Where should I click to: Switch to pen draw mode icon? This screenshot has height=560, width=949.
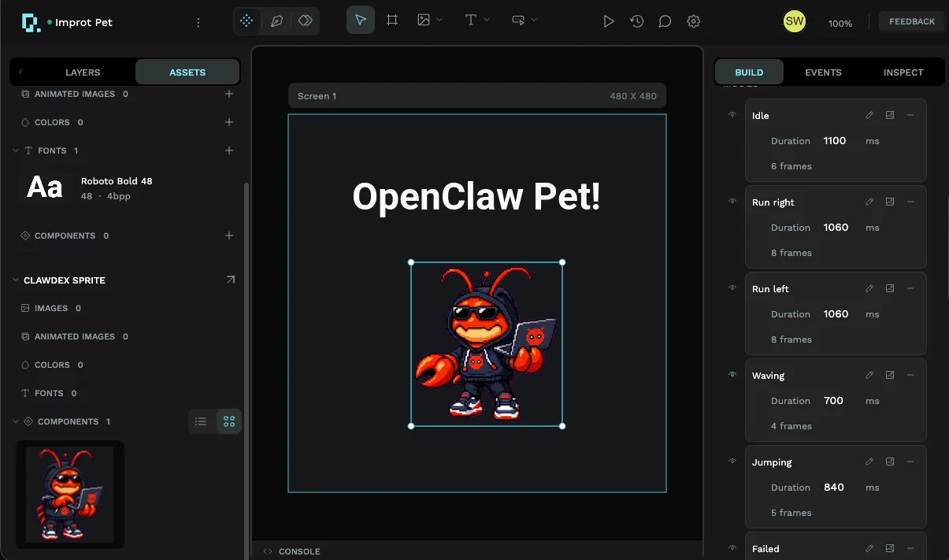coord(276,21)
